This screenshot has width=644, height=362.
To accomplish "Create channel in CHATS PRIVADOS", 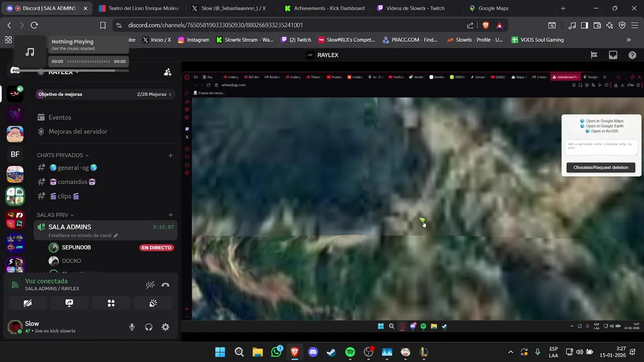I will [171, 155].
